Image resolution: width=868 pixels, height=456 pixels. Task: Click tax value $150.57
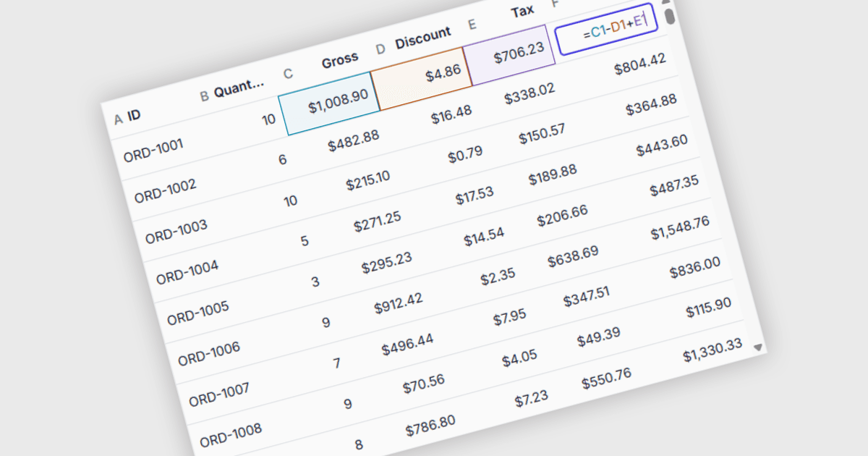[541, 134]
